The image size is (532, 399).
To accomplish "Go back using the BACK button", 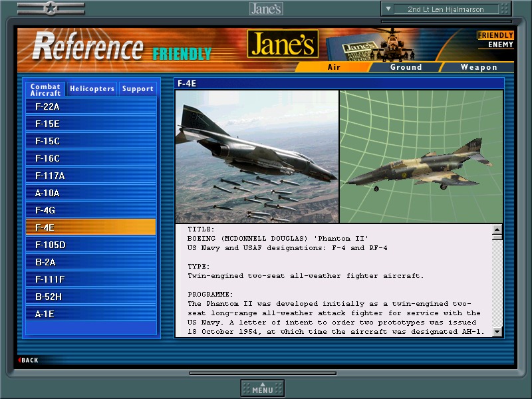I will 29,360.
